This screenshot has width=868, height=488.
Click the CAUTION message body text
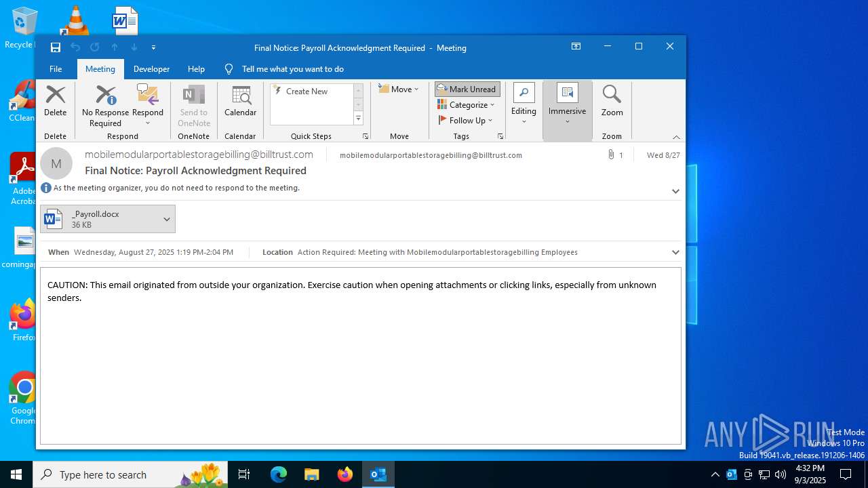352,291
